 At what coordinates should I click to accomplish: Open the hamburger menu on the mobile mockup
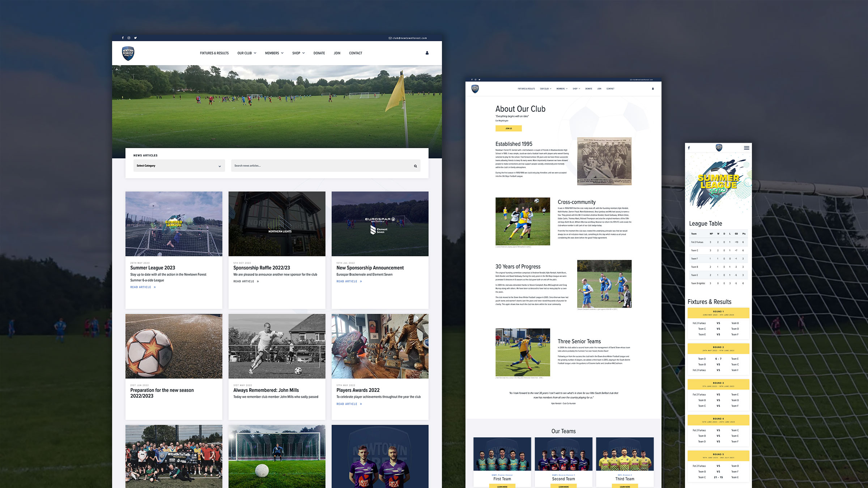click(746, 148)
